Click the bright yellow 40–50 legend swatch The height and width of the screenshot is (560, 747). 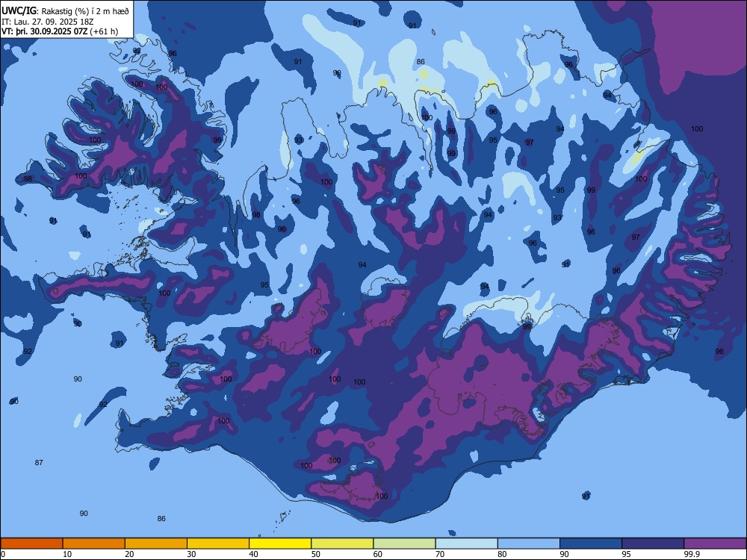[280, 544]
